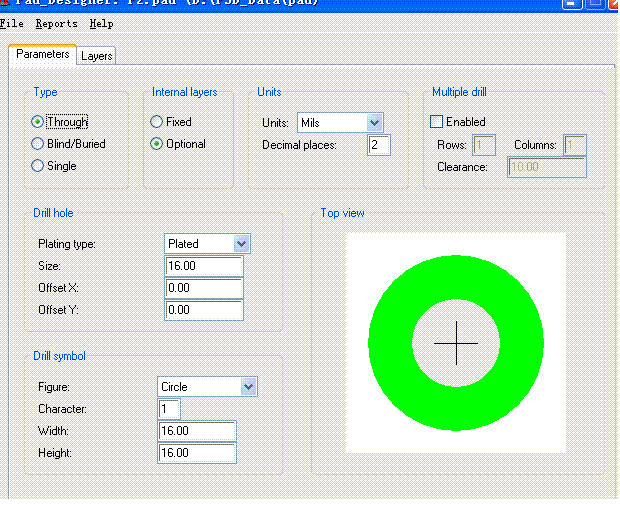620x505 pixels.
Task: Open the Help menu
Action: (101, 23)
